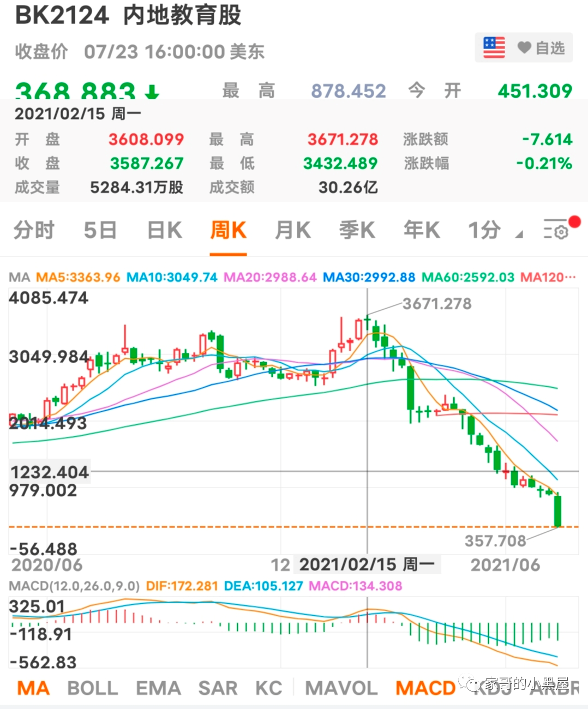This screenshot has width=588, height=709.
Task: Click the BK2124 内地教育股 title
Action: click(128, 15)
